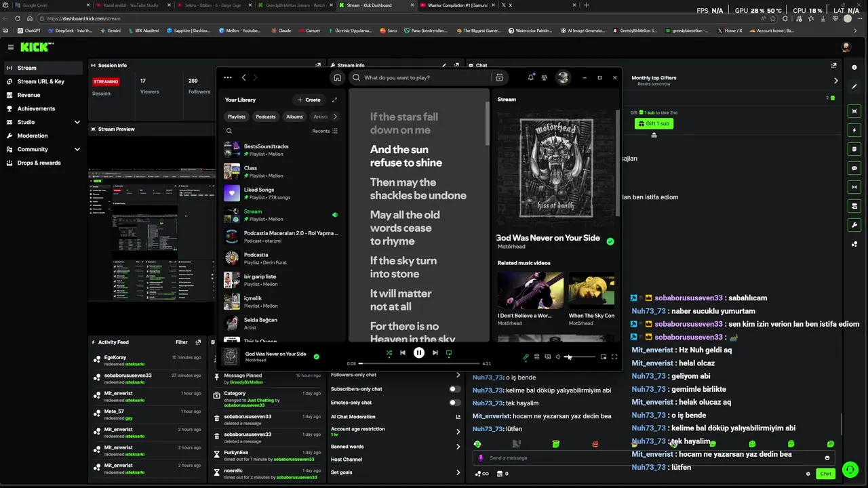The image size is (868, 488).
Task: Toggle Subscribers-only chat switch
Action: [454, 389]
